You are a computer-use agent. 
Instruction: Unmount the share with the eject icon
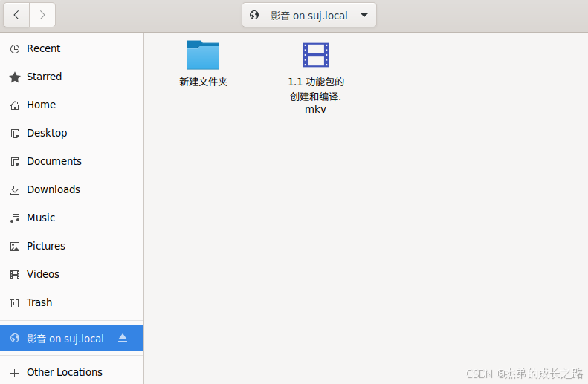pos(123,338)
